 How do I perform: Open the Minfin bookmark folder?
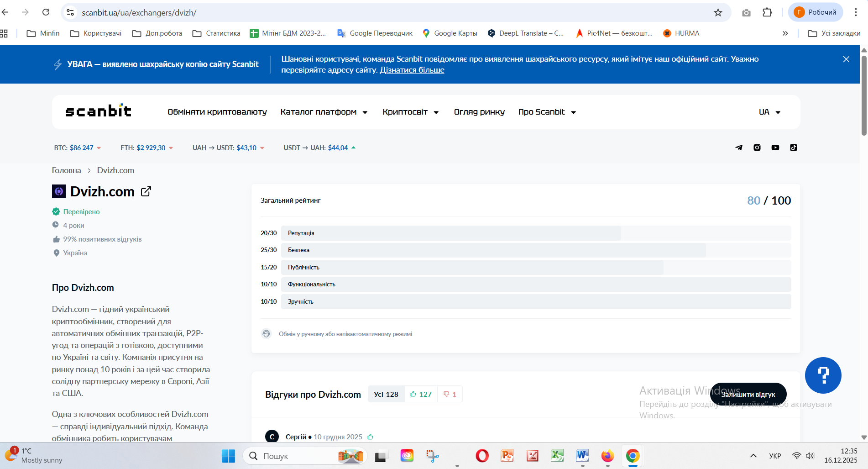(43, 33)
